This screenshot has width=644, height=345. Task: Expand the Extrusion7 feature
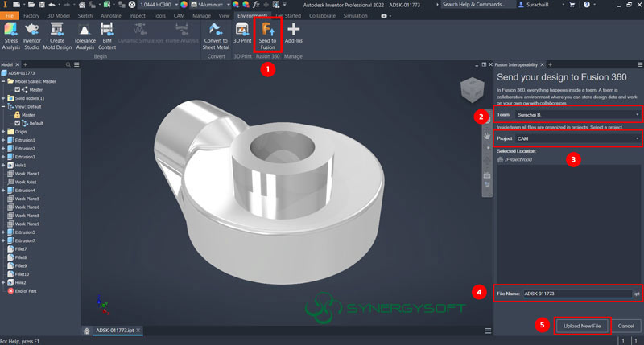tap(3, 240)
